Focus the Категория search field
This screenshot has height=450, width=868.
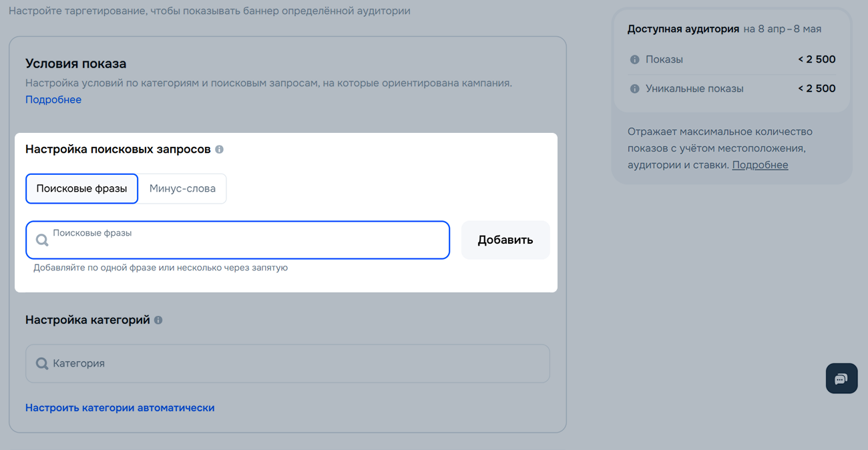294,364
